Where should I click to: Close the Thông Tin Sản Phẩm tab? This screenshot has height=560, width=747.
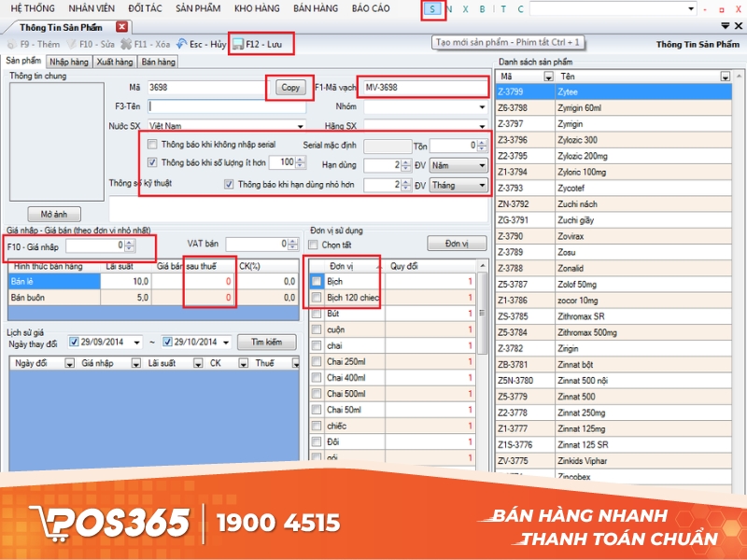[x=122, y=27]
